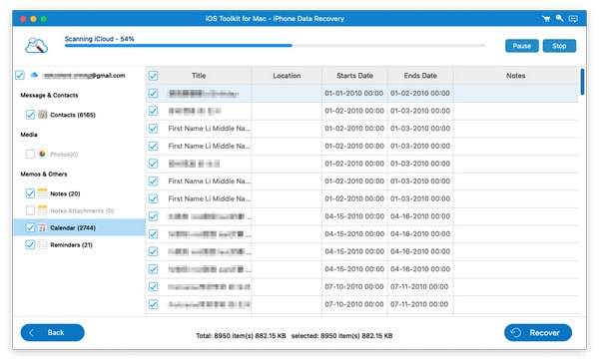
Task: Uncheck the Contacts (6165) checkbox
Action: [30, 115]
